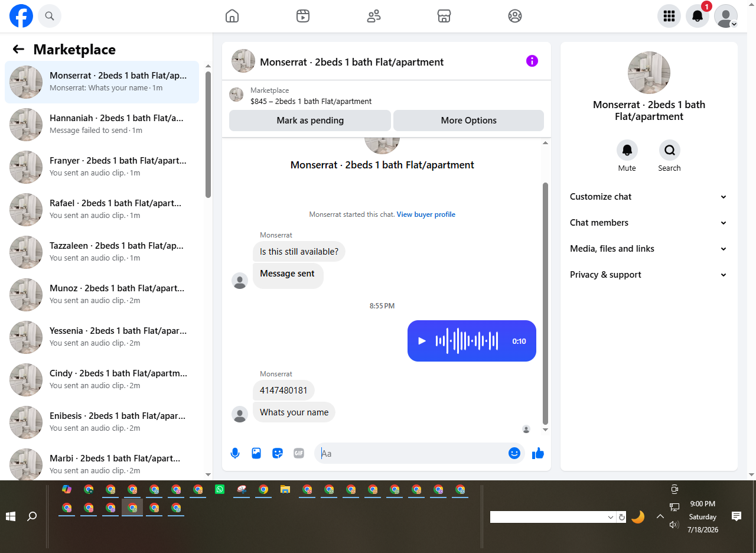The height and width of the screenshot is (553, 756).
Task: Open the notifications bell
Action: coord(698,16)
